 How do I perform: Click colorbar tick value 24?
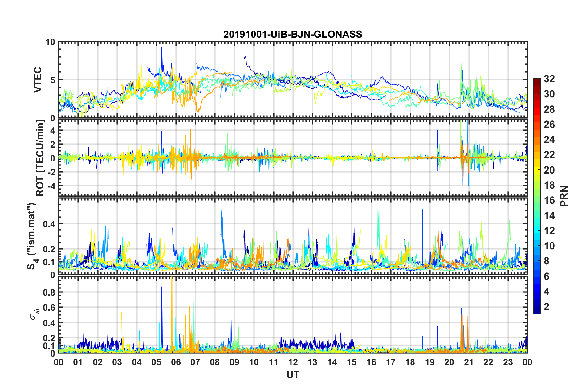(x=549, y=140)
